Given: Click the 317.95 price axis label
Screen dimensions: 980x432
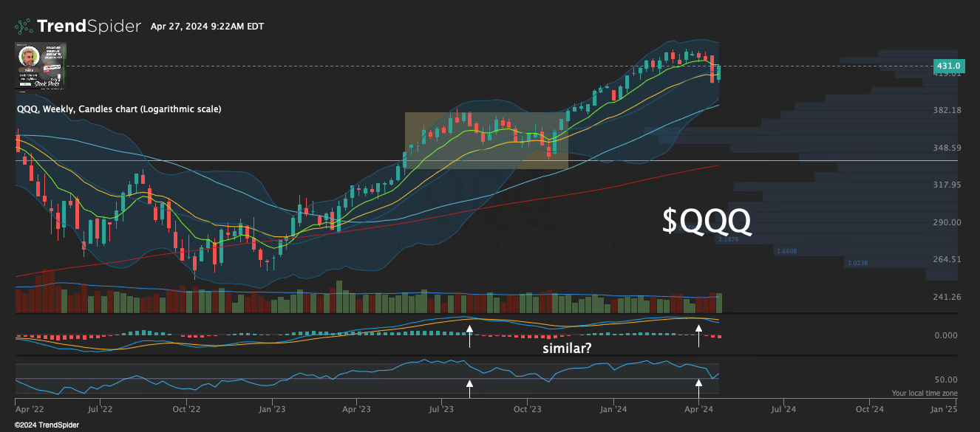Looking at the screenshot, I should click(x=948, y=185).
